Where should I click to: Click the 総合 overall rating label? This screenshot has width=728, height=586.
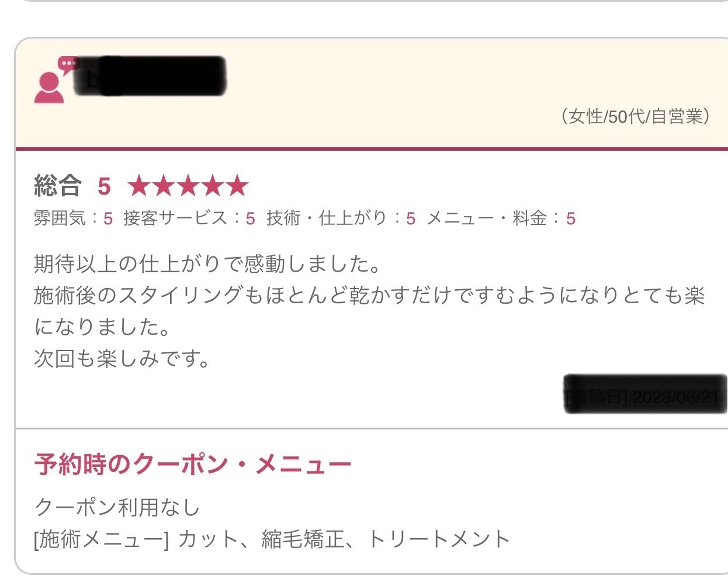coord(58,186)
